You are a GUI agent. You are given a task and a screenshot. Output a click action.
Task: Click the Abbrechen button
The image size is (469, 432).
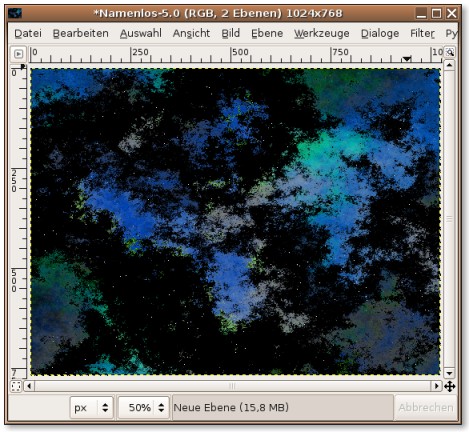coord(426,408)
